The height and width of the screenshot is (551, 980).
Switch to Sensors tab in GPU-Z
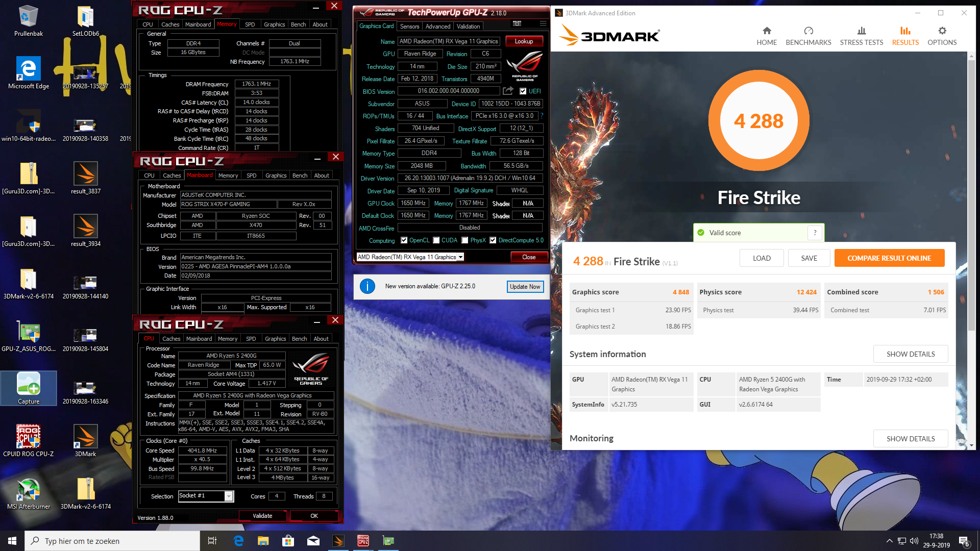click(409, 27)
